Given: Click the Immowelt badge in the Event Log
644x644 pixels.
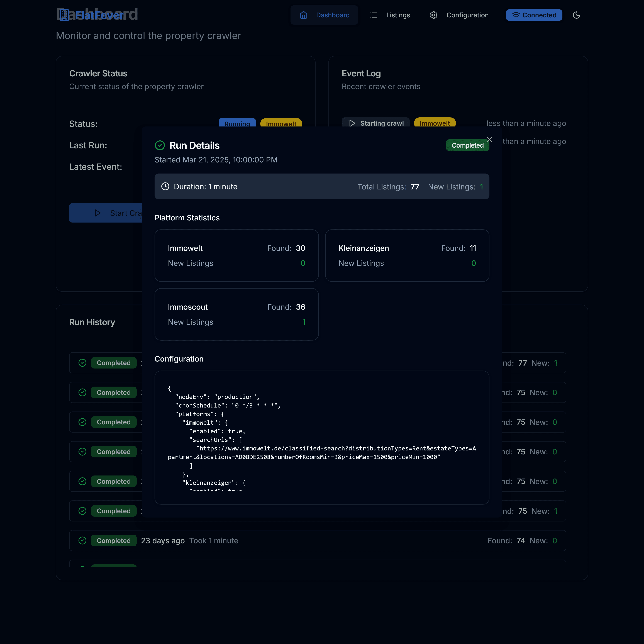Looking at the screenshot, I should pos(435,123).
